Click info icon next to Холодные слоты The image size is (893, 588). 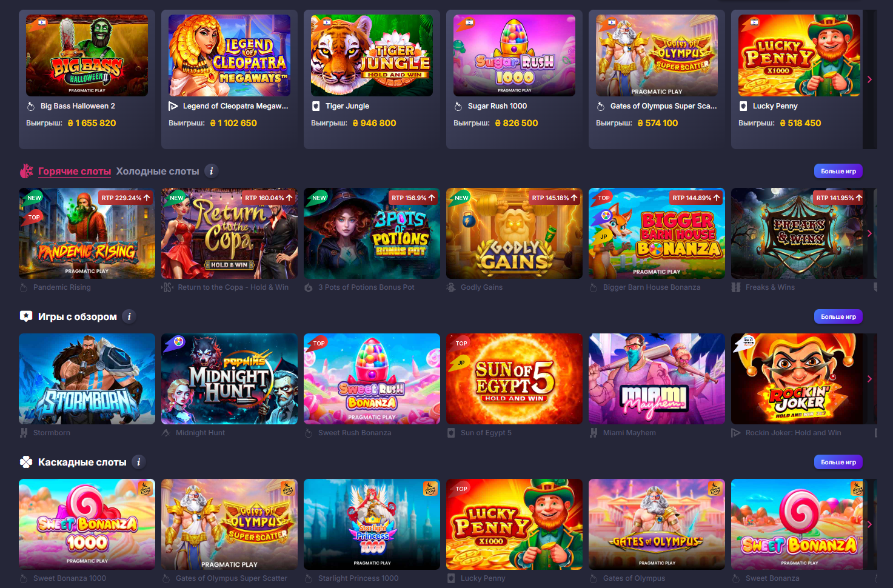[x=211, y=171]
